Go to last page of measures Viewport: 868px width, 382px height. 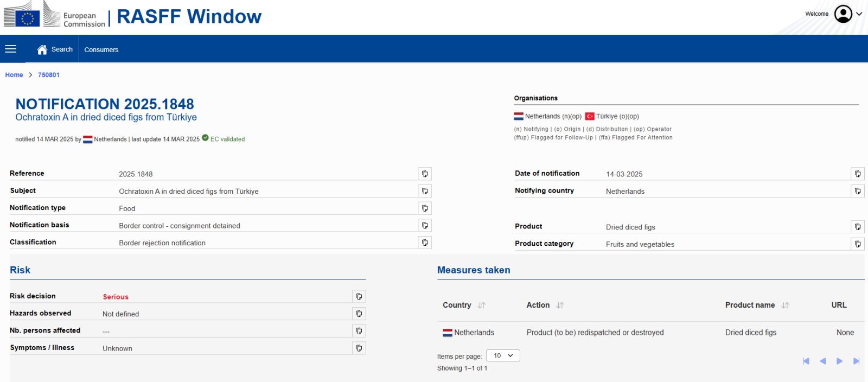tap(857, 361)
